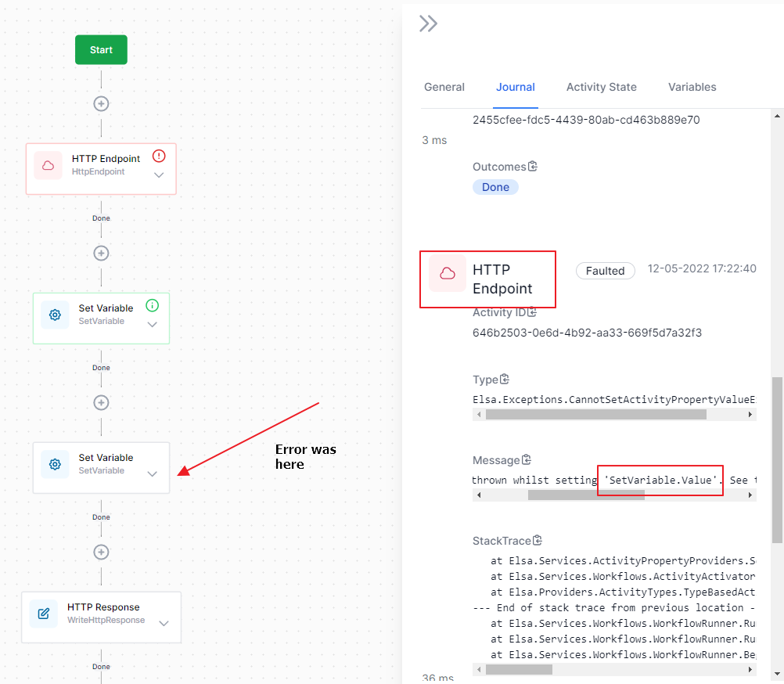The width and height of the screenshot is (784, 684).
Task: Click the 'End of stack trace' line
Action: (x=614, y=607)
